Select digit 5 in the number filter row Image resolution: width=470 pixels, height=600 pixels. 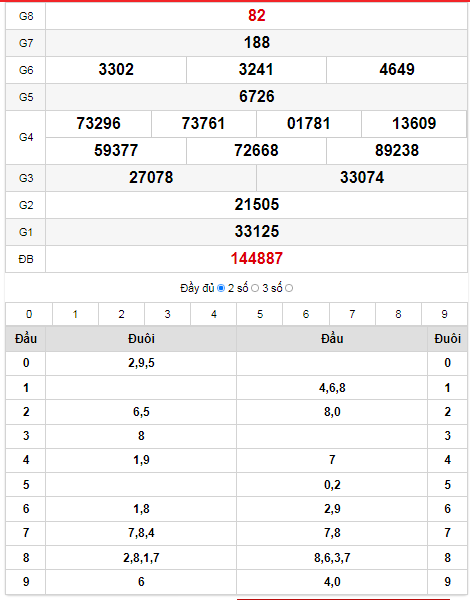[x=260, y=314]
